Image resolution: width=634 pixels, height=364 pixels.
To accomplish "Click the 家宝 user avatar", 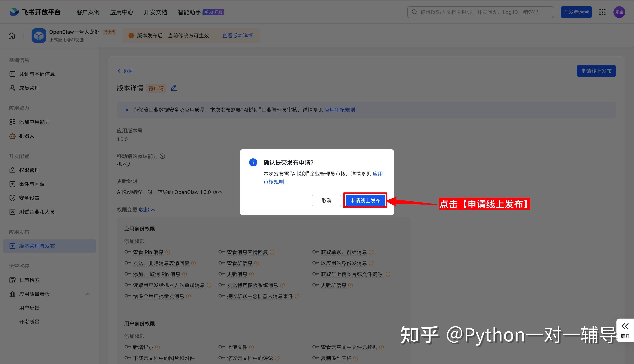I will (619, 12).
